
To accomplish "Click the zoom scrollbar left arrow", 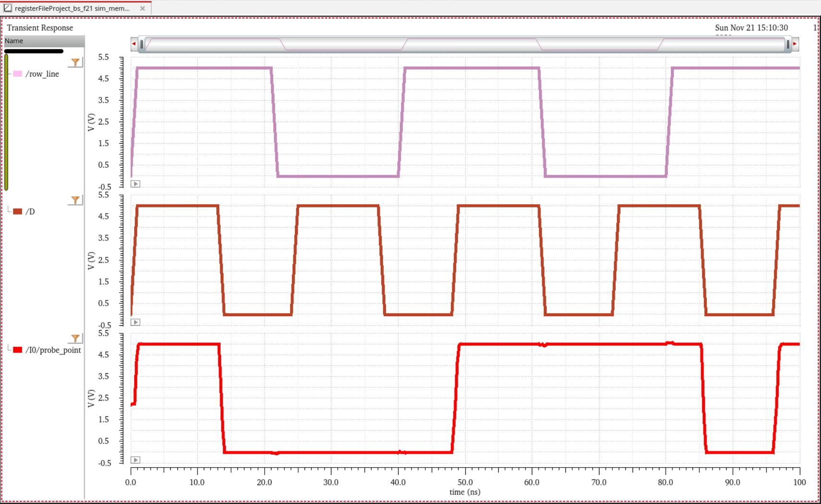I will click(134, 44).
